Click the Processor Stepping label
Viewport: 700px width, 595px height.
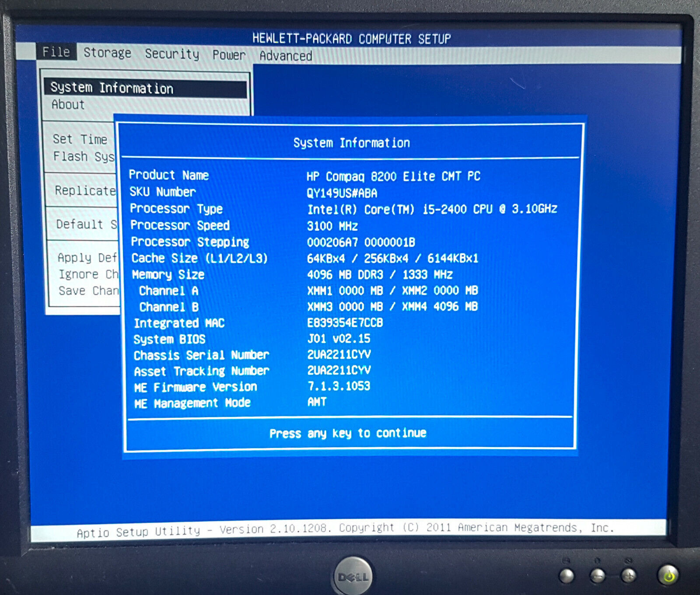[190, 242]
